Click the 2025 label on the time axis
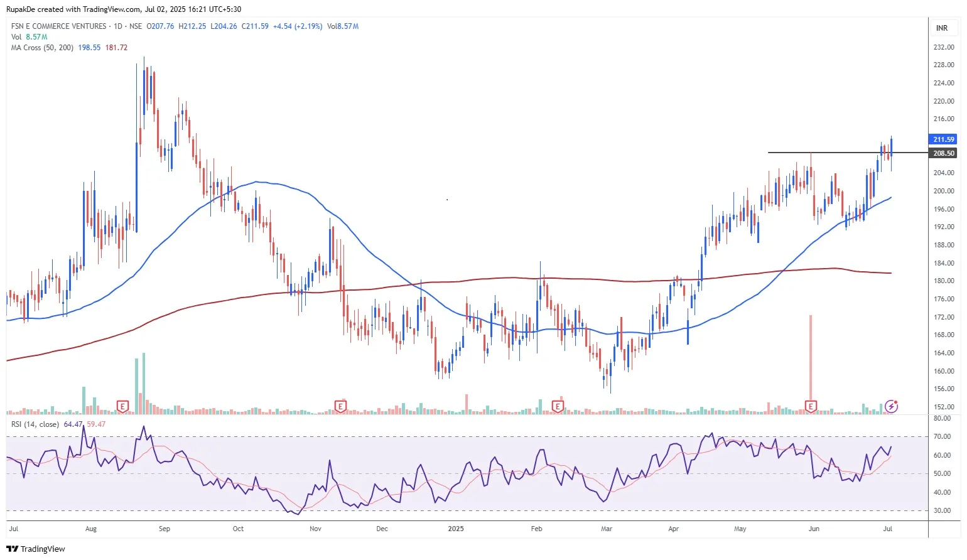Viewport: 967px width, 560px height. [x=456, y=529]
